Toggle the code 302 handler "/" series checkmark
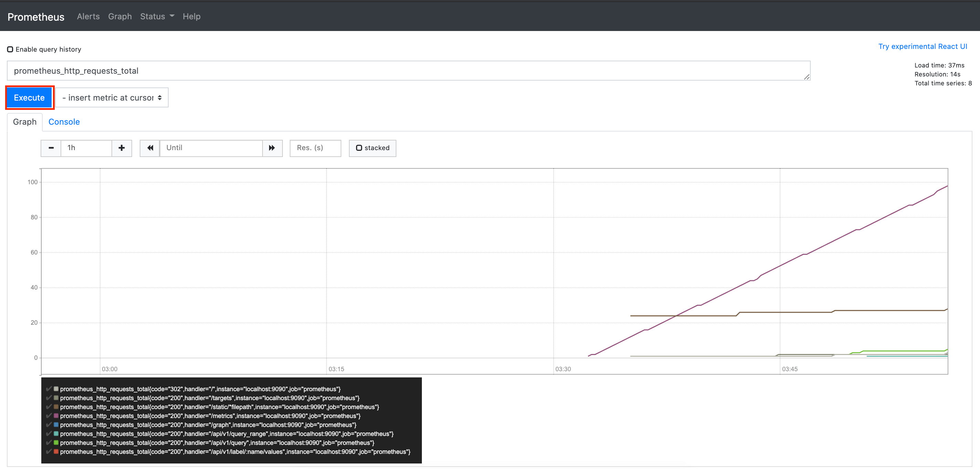This screenshot has height=469, width=980. pos(49,389)
